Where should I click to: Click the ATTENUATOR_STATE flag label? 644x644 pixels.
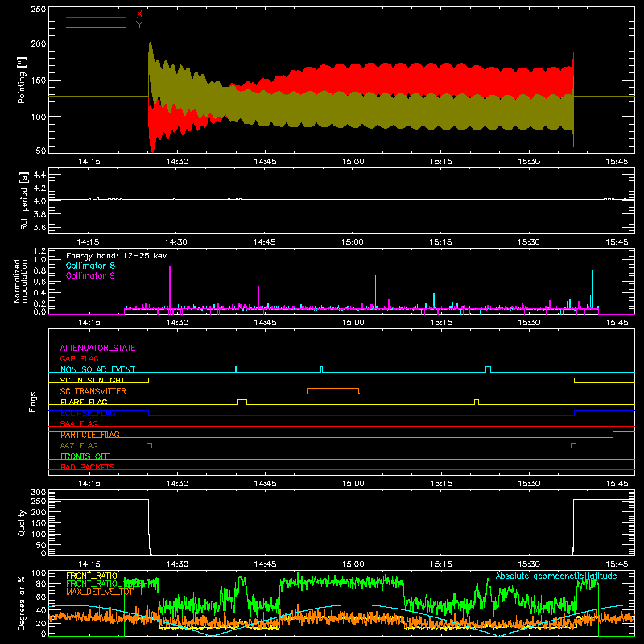tap(97, 349)
